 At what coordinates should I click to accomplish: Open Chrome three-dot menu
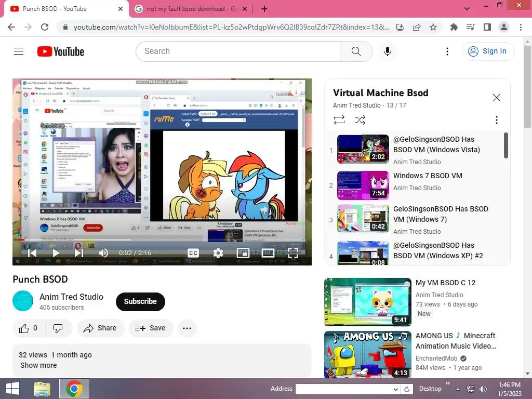pyautogui.click(x=521, y=27)
